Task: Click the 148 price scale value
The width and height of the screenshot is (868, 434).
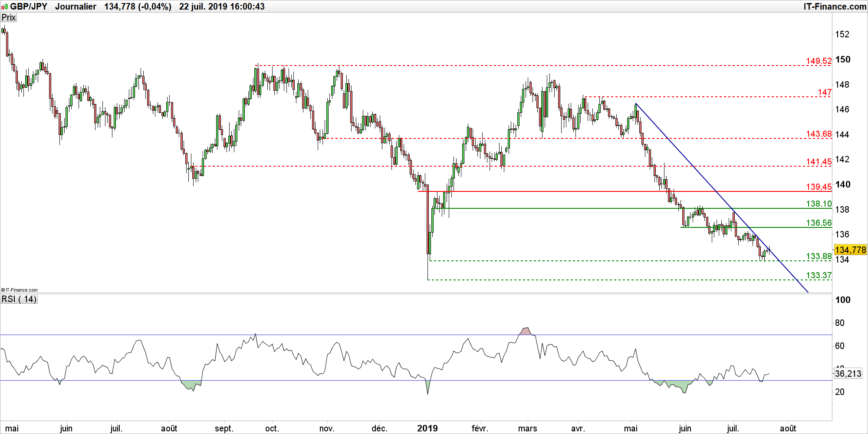Action: (842, 85)
